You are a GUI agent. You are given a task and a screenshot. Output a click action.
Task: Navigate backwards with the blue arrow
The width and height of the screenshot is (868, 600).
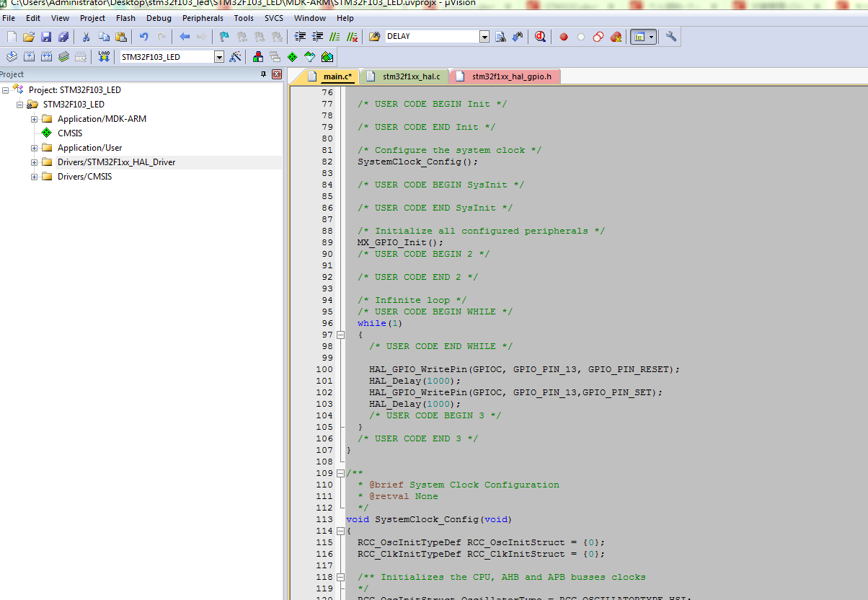(185, 37)
